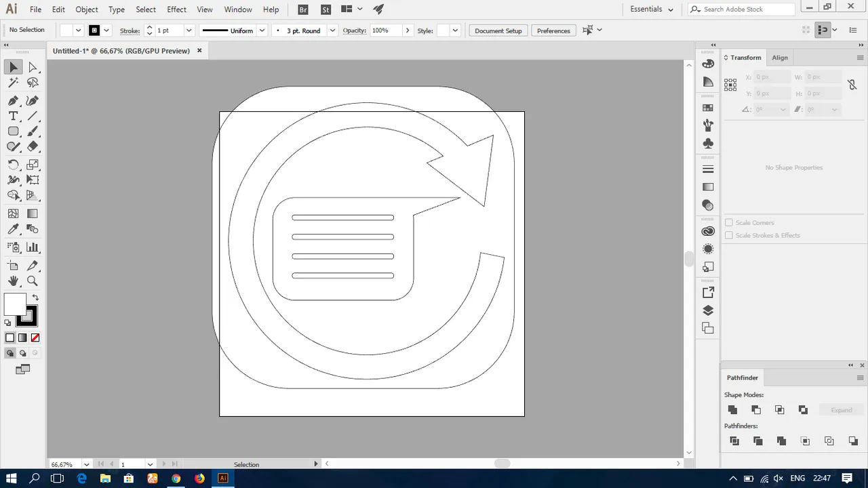
Task: Swap fill and stroke colors
Action: coord(35,298)
